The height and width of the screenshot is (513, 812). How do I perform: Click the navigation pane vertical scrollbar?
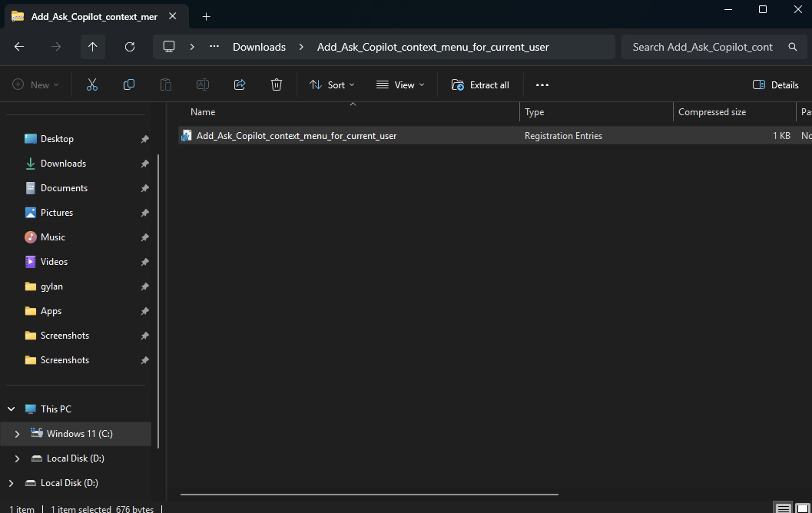158,301
